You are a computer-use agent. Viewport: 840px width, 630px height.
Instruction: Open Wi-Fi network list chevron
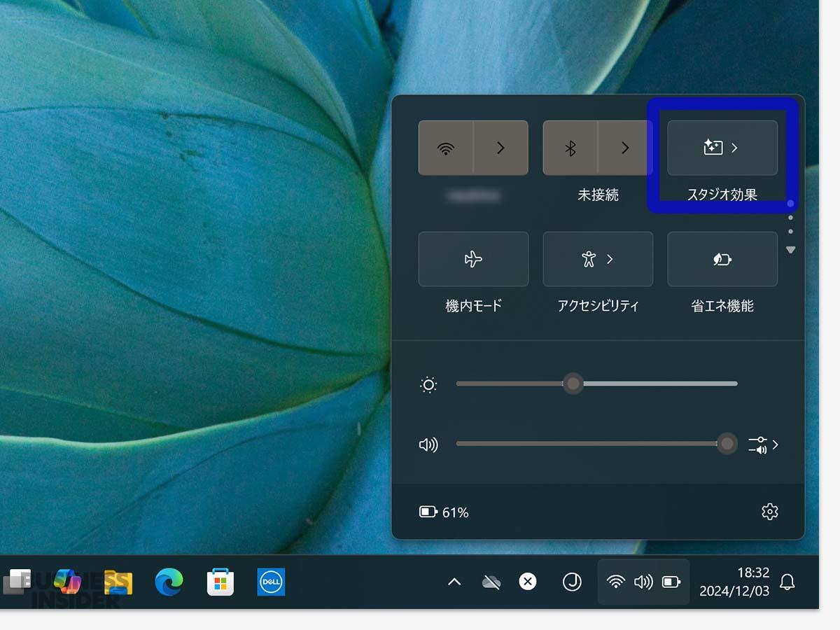tap(501, 148)
